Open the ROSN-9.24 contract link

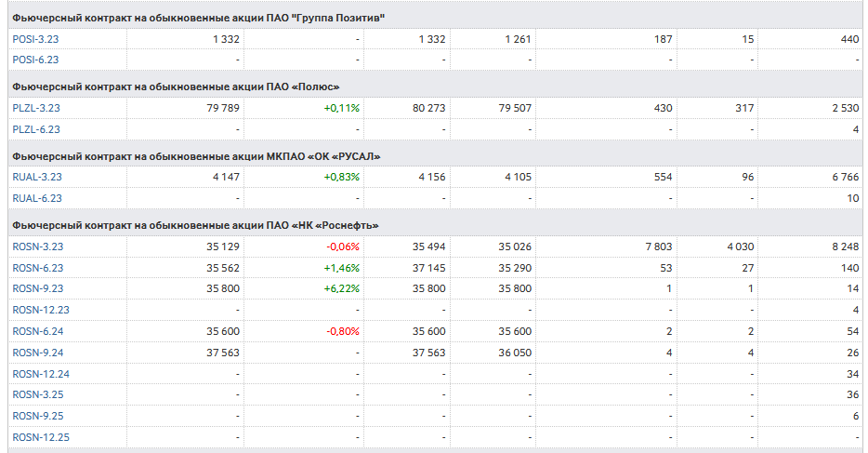pos(38,353)
